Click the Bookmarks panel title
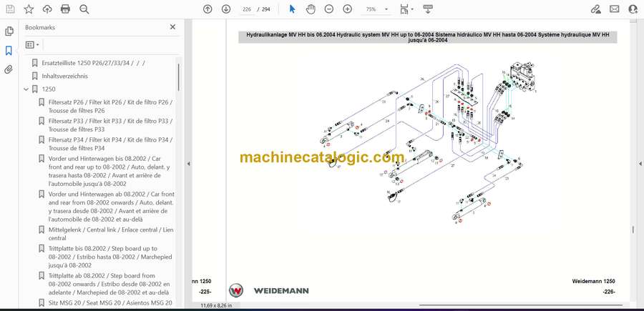 [x=40, y=27]
